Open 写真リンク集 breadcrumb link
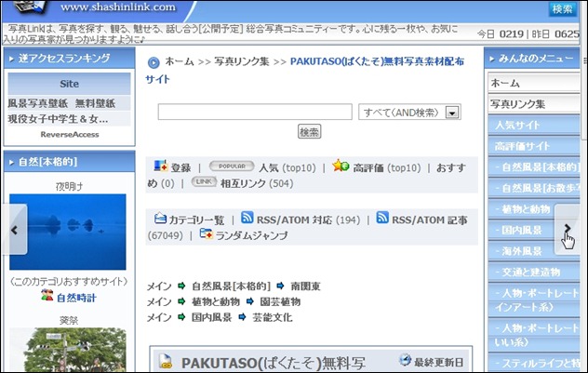This screenshot has width=588, height=373. tap(242, 61)
